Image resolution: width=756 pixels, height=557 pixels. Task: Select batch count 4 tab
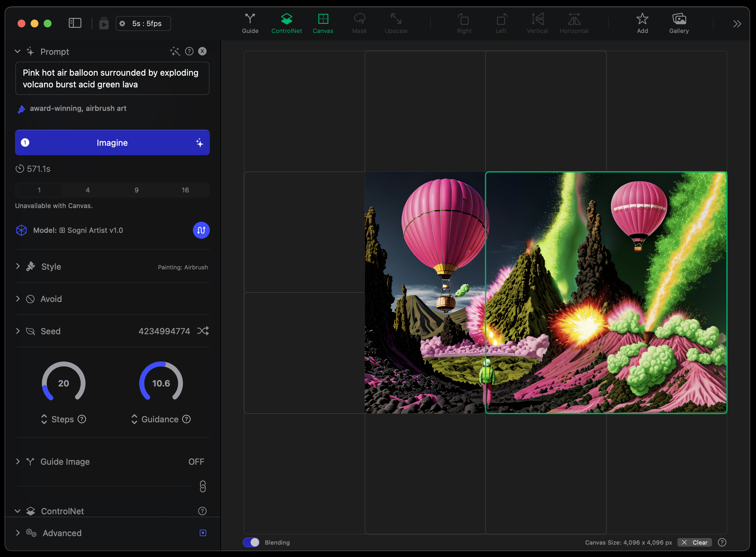coord(88,190)
